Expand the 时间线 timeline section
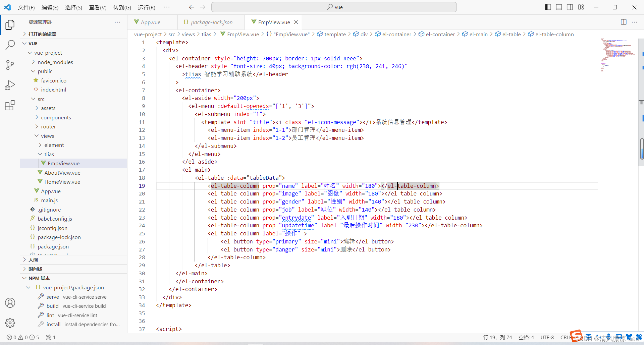Screen dimensions: 644x345 tap(74, 269)
